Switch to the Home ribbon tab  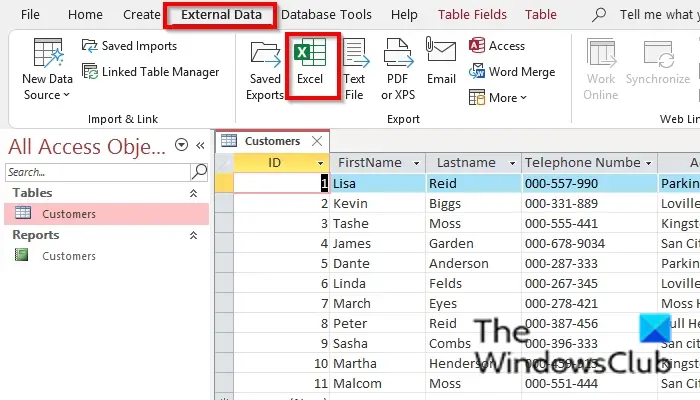click(85, 15)
